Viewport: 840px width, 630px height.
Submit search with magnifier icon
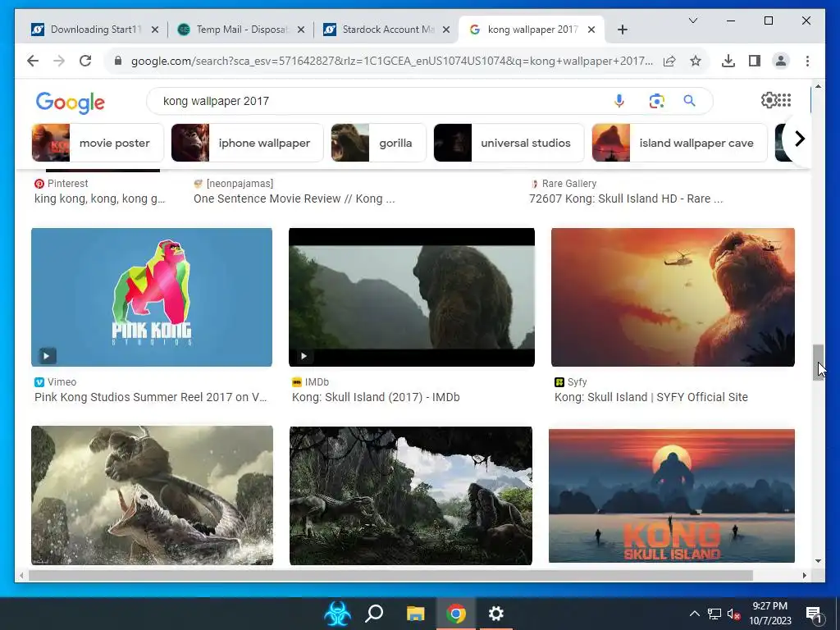(x=689, y=101)
